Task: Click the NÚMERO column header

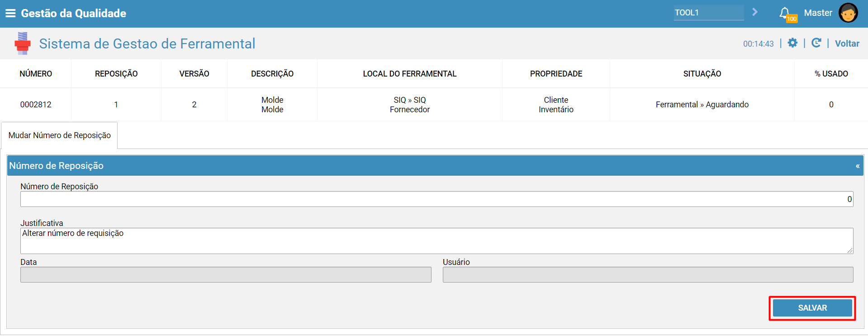Action: click(x=36, y=74)
